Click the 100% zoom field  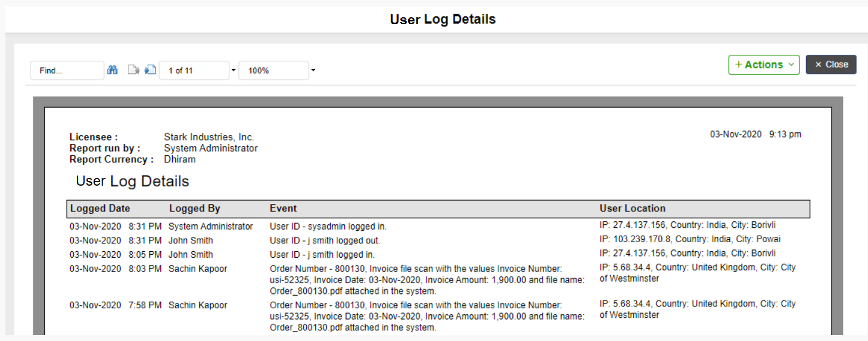pyautogui.click(x=274, y=70)
